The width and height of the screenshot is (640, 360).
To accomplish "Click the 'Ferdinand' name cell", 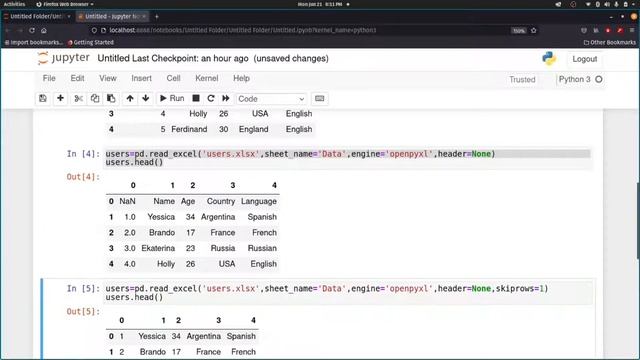I will [189, 129].
